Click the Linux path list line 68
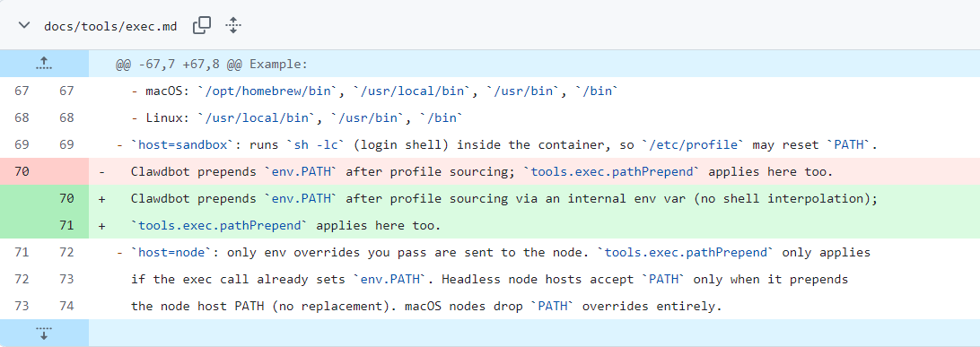980x347 pixels. (298, 118)
